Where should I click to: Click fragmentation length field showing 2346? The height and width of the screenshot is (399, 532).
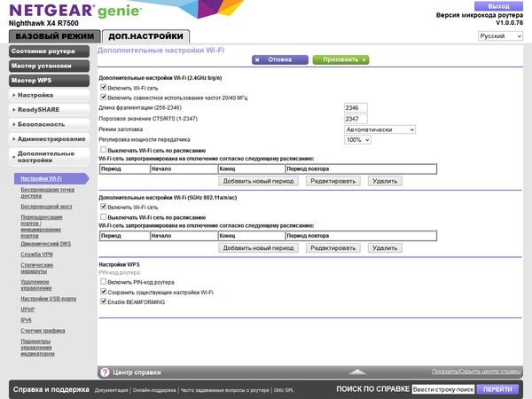pos(356,108)
